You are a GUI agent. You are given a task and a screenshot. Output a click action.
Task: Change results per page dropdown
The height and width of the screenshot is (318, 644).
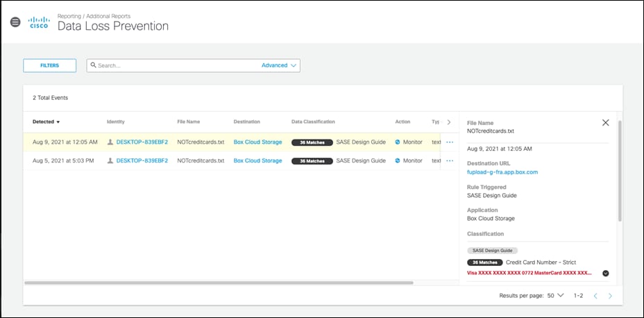(556, 295)
